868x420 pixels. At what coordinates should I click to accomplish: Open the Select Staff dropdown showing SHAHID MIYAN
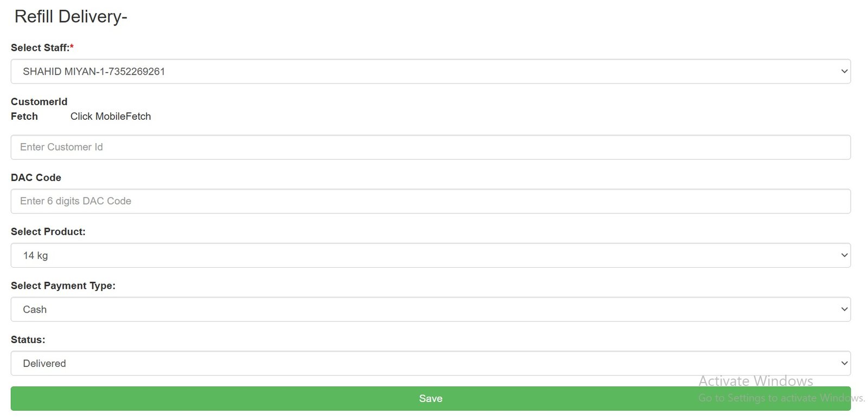pyautogui.click(x=430, y=72)
